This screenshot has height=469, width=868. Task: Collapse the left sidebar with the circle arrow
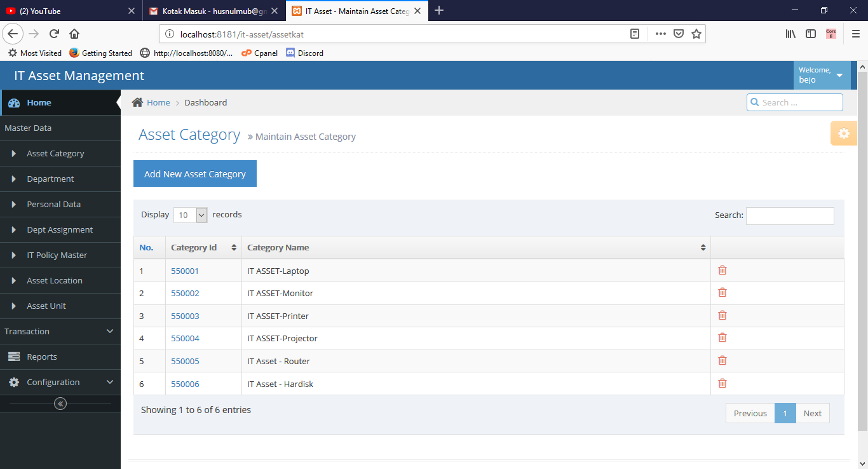(60, 403)
